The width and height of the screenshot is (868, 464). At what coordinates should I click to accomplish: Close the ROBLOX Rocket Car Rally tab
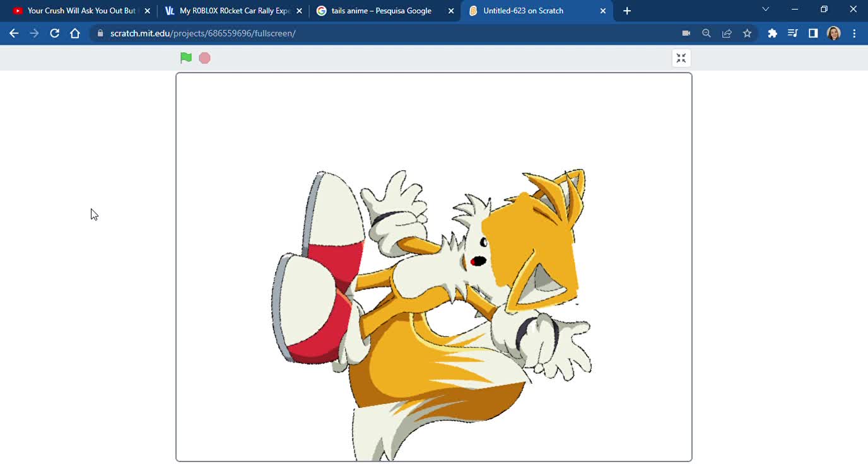point(299,11)
